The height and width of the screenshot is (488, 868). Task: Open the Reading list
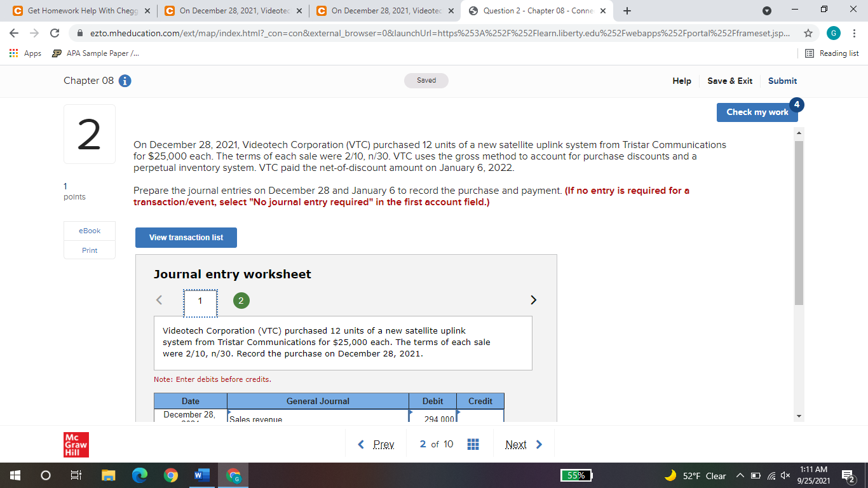point(832,53)
